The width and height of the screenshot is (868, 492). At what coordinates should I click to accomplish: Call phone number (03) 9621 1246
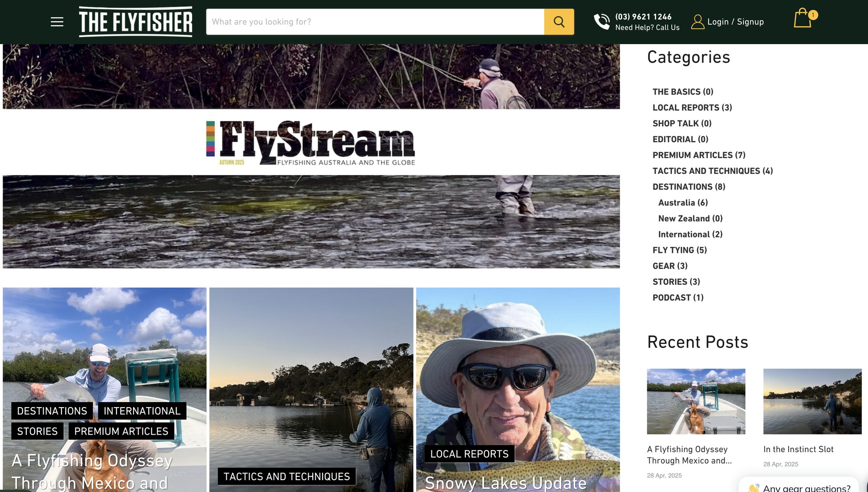pyautogui.click(x=643, y=17)
